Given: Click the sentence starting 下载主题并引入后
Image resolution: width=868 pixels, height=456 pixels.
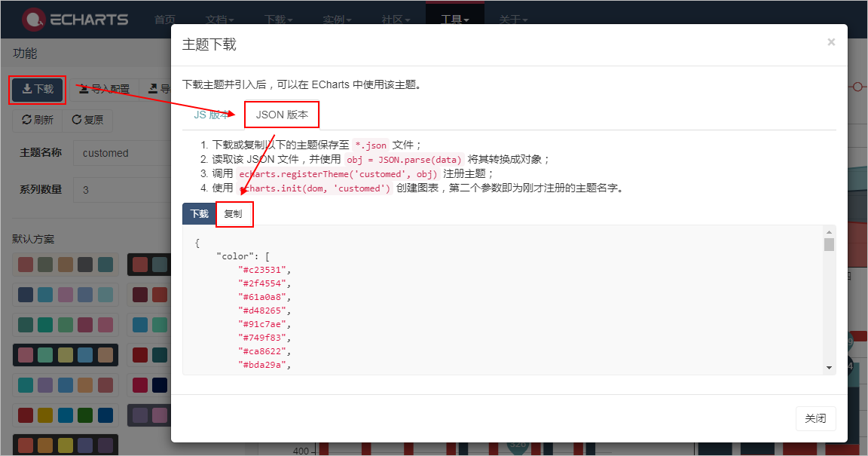Looking at the screenshot, I should pyautogui.click(x=301, y=84).
